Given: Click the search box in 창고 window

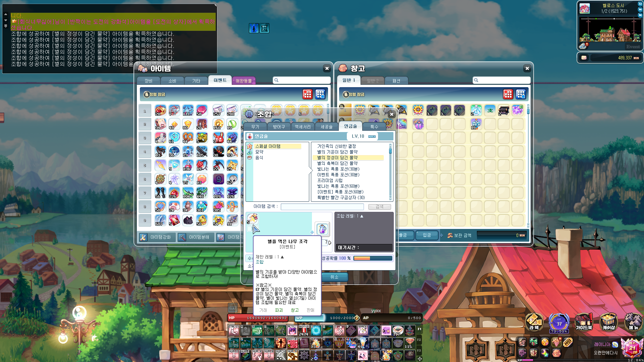Looking at the screenshot, I should (501, 80).
